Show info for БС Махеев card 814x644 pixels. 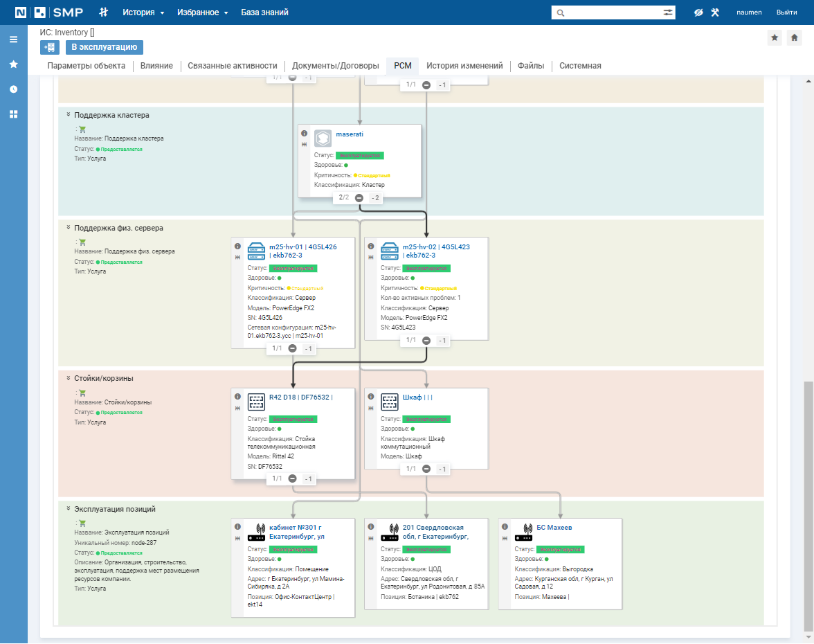[x=505, y=526]
